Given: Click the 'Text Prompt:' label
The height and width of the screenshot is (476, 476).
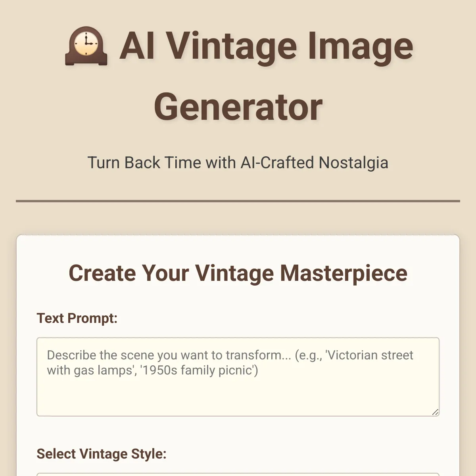Looking at the screenshot, I should click(x=77, y=318).
